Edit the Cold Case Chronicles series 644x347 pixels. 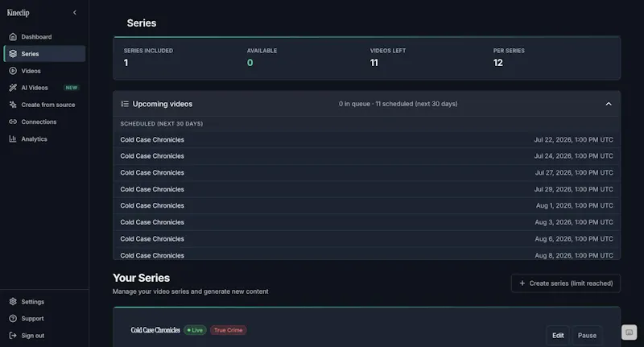coord(558,336)
